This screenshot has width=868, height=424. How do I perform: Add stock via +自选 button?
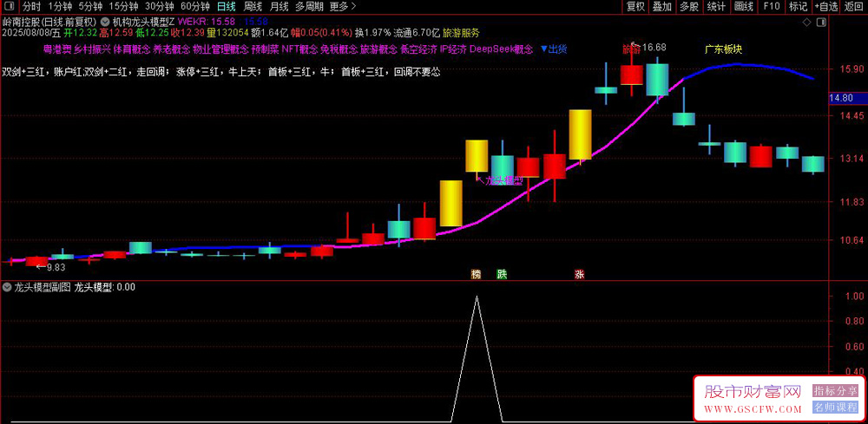(826, 7)
